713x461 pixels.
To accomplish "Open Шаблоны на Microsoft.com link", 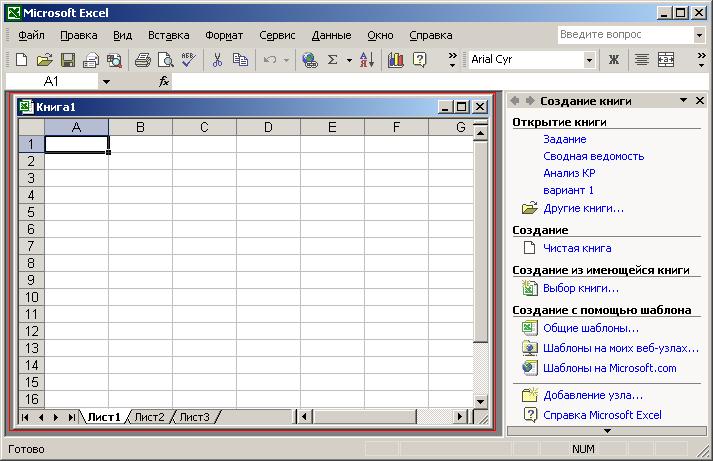I will point(610,368).
